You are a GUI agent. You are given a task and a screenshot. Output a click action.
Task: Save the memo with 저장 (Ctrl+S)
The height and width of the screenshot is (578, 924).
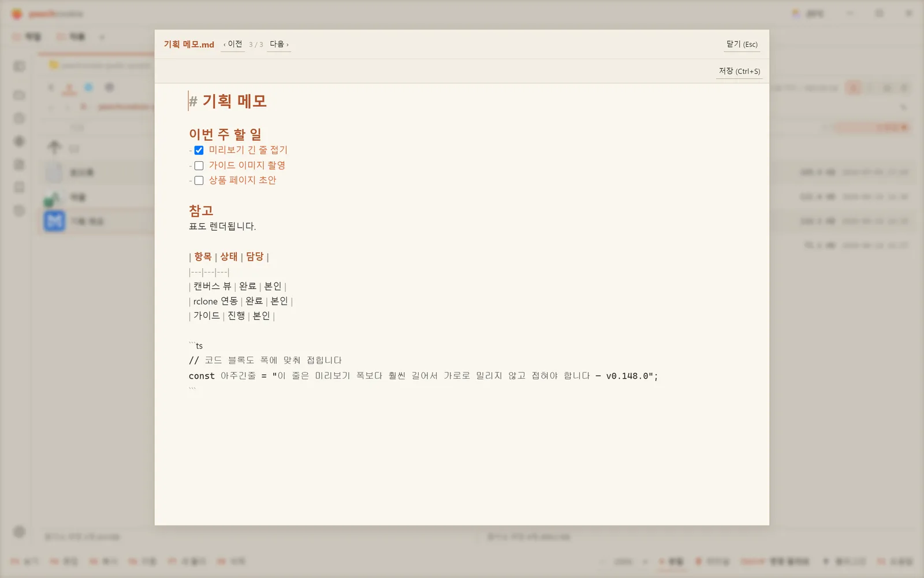[739, 71]
